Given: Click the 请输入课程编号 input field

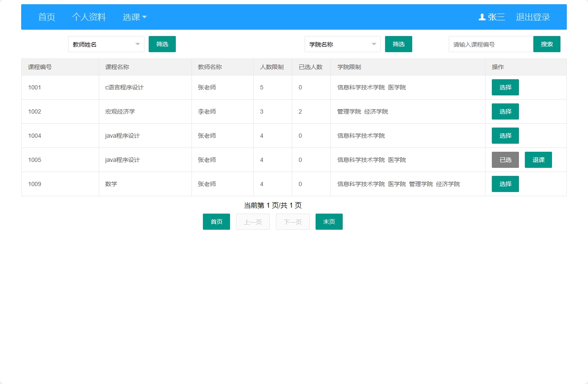Looking at the screenshot, I should [491, 44].
